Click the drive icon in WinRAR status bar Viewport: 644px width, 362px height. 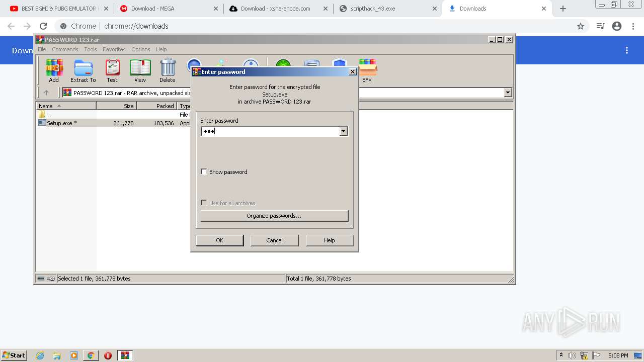click(x=41, y=279)
